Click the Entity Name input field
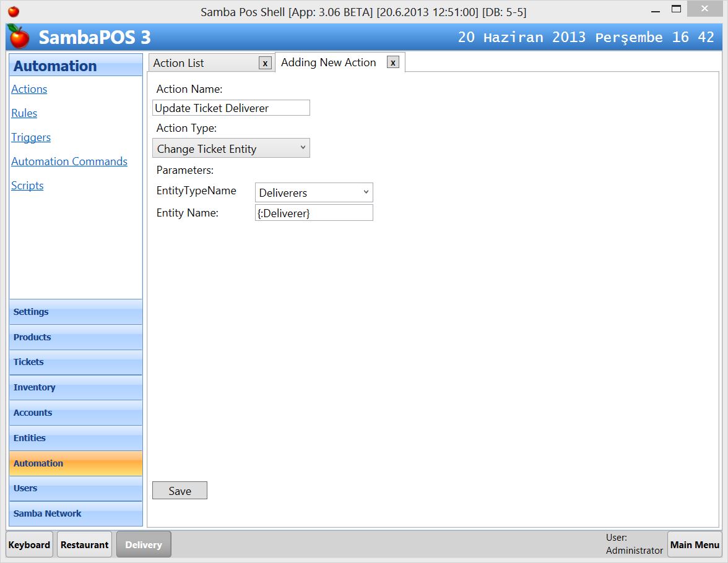Screen dimensions: 728x563 coord(314,212)
